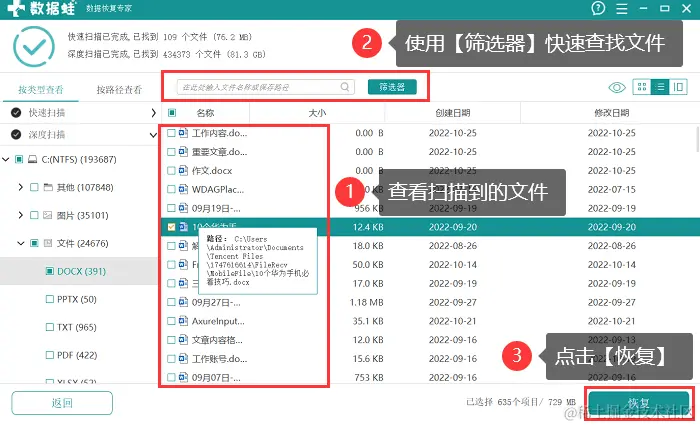Image resolution: width=700 pixels, height=426 pixels.
Task: Expand the 快速扫描 section arrow
Action: tap(153, 113)
